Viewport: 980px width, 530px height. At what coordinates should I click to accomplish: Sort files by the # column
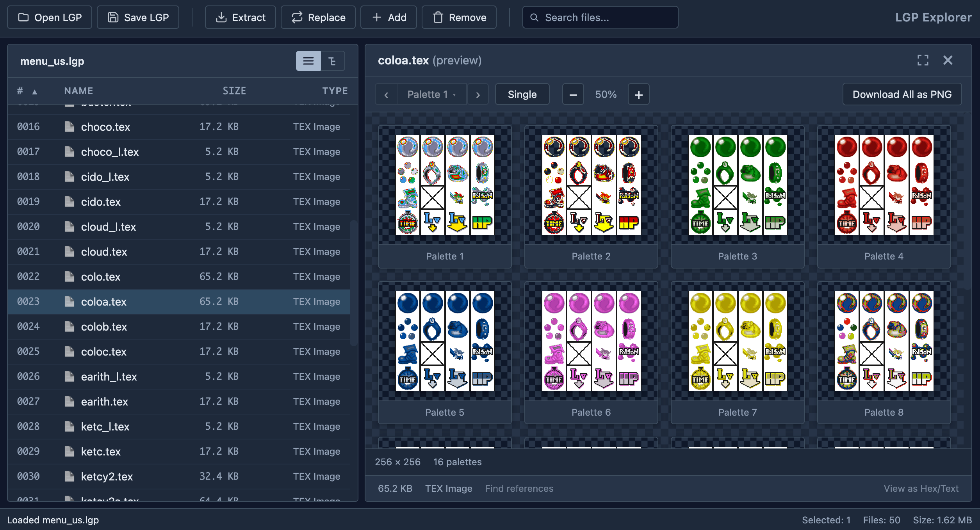pos(27,91)
